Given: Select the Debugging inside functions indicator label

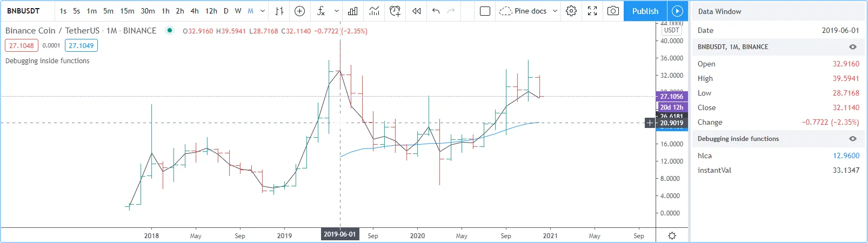Looking at the screenshot, I should (x=48, y=61).
